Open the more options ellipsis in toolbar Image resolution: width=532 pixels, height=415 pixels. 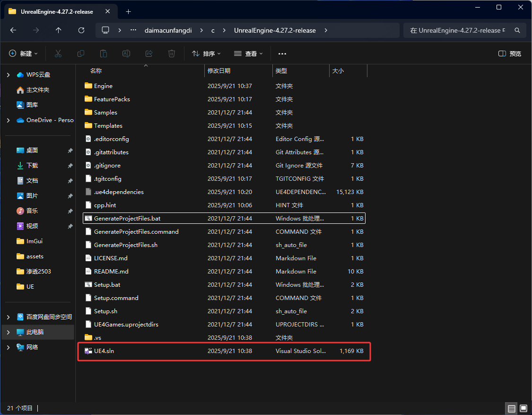tap(282, 53)
